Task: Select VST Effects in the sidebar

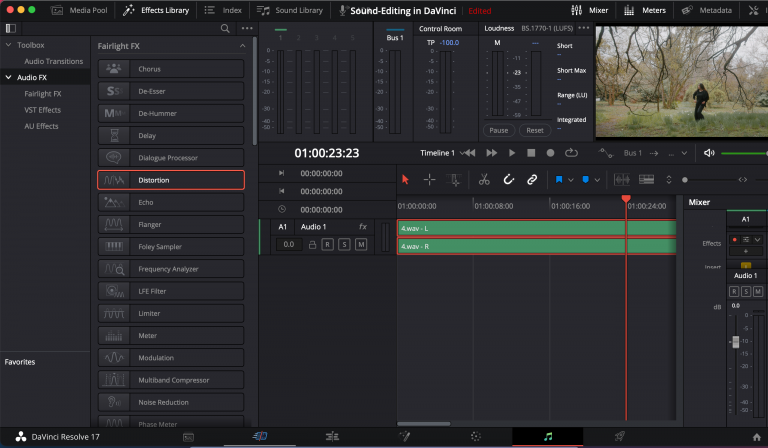Action: tap(43, 110)
